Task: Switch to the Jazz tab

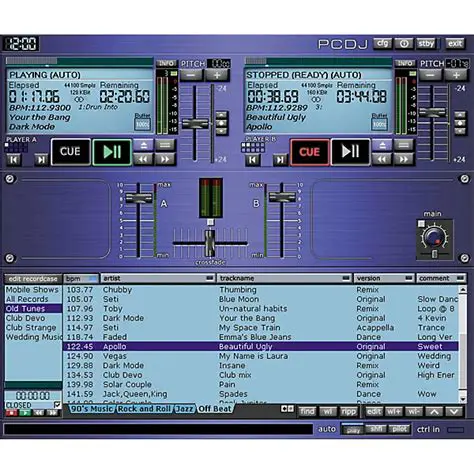Action: [185, 409]
